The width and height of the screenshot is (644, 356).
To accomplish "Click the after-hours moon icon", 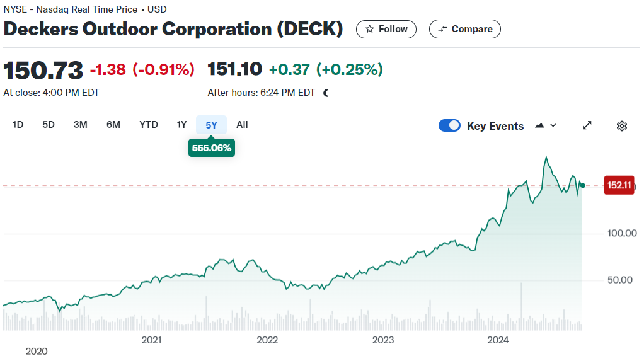I will click(x=326, y=93).
